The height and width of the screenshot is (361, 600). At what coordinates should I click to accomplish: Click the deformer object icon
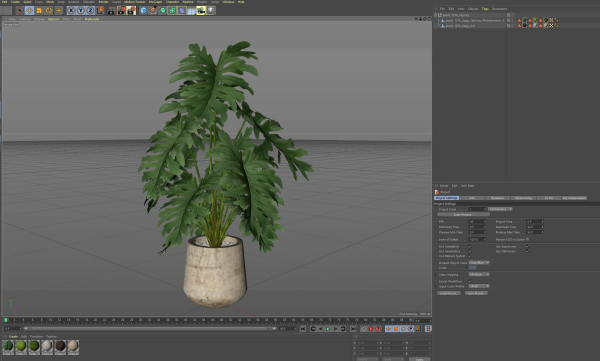182,11
